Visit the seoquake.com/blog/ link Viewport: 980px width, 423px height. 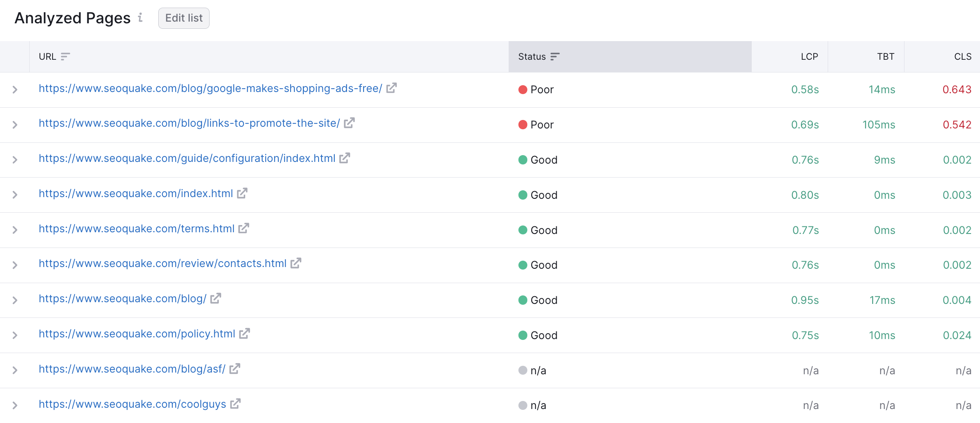(x=122, y=299)
